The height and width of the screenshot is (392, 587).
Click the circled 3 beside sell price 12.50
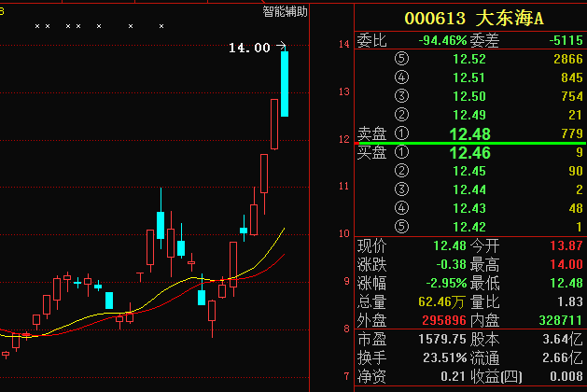[x=401, y=96]
